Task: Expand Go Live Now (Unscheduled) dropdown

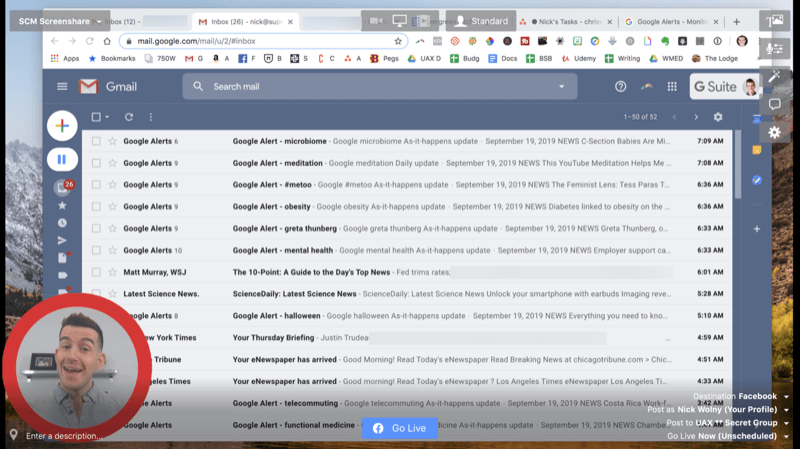Action: coord(786,436)
